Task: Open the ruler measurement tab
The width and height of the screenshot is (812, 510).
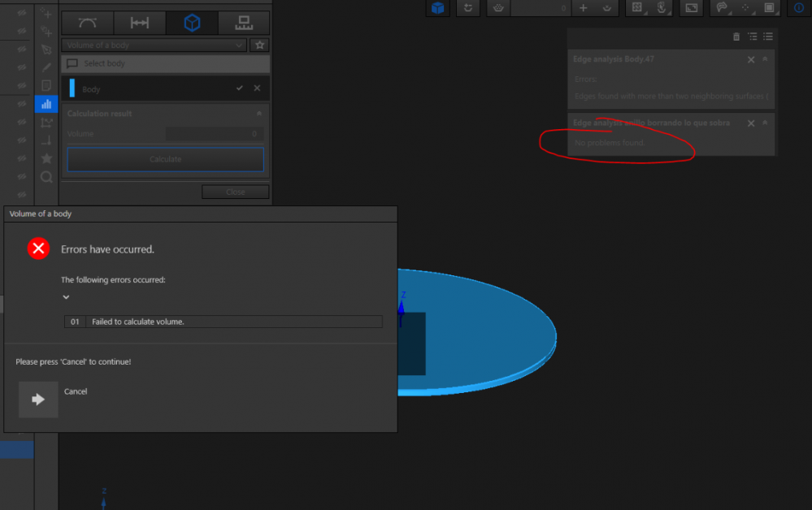Action: click(x=243, y=24)
